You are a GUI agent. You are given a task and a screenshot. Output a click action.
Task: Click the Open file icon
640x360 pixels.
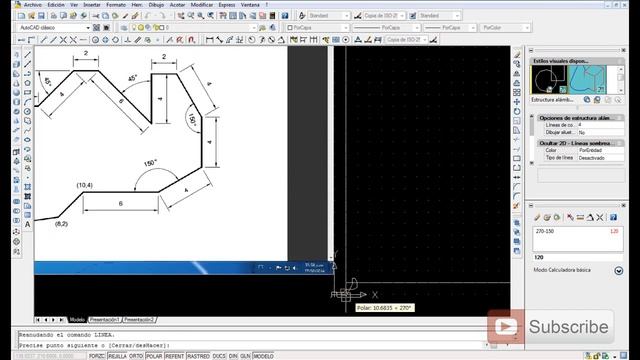(x=31, y=16)
